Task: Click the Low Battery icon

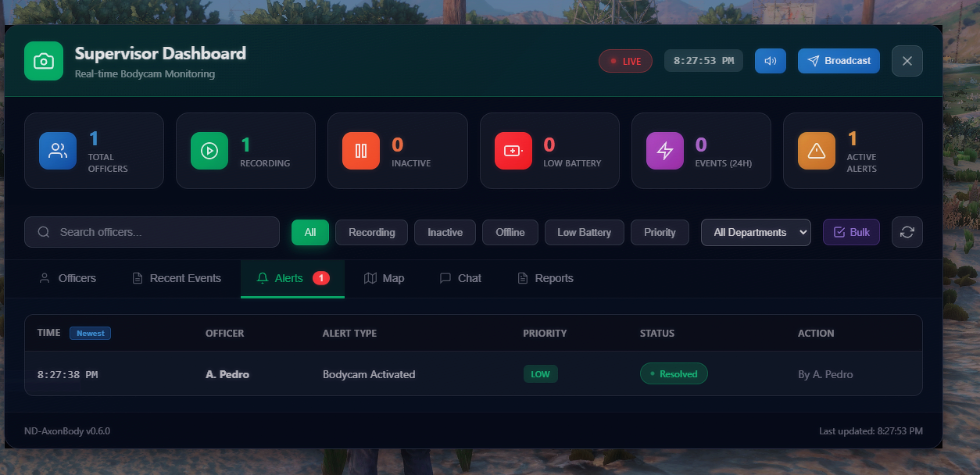Action: coord(513,151)
